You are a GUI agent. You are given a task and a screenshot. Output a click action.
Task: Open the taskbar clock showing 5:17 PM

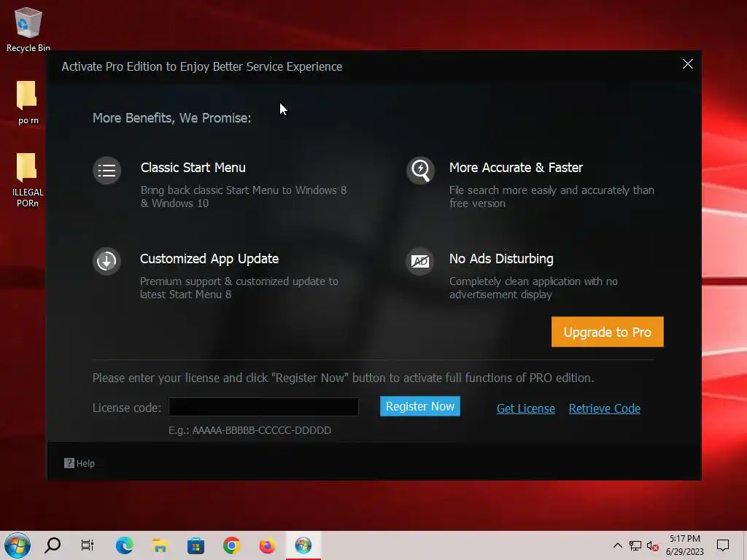point(684,545)
